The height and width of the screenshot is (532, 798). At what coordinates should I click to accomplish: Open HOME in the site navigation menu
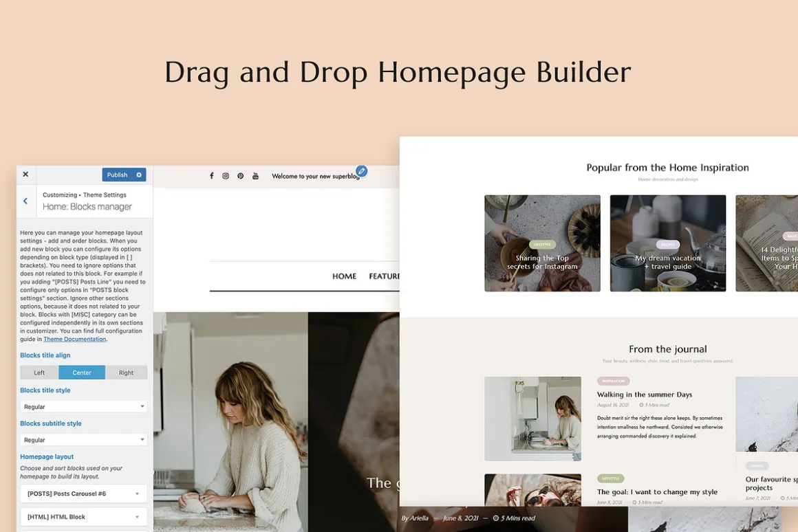point(344,276)
